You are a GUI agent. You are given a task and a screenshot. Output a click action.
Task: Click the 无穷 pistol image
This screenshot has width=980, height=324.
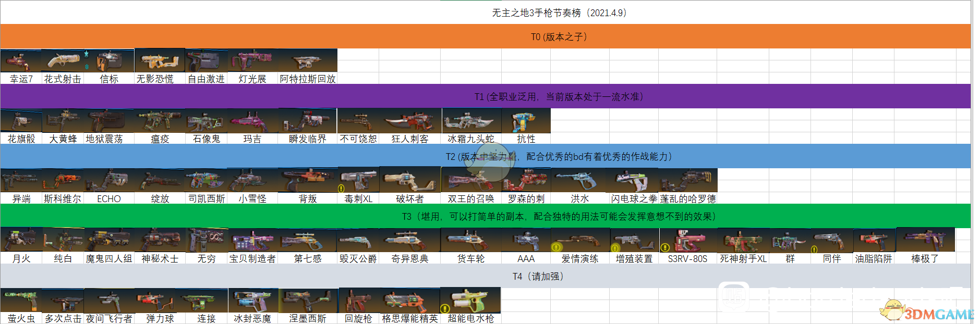(x=206, y=240)
